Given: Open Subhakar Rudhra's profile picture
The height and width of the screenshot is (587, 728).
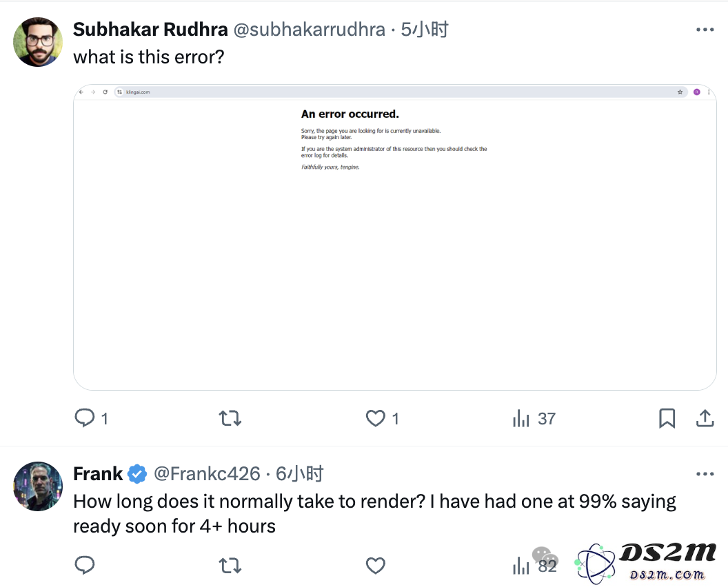Looking at the screenshot, I should coord(38,42).
